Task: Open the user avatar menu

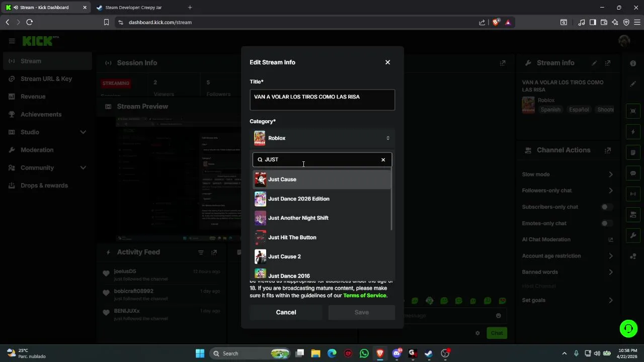Action: (624, 41)
